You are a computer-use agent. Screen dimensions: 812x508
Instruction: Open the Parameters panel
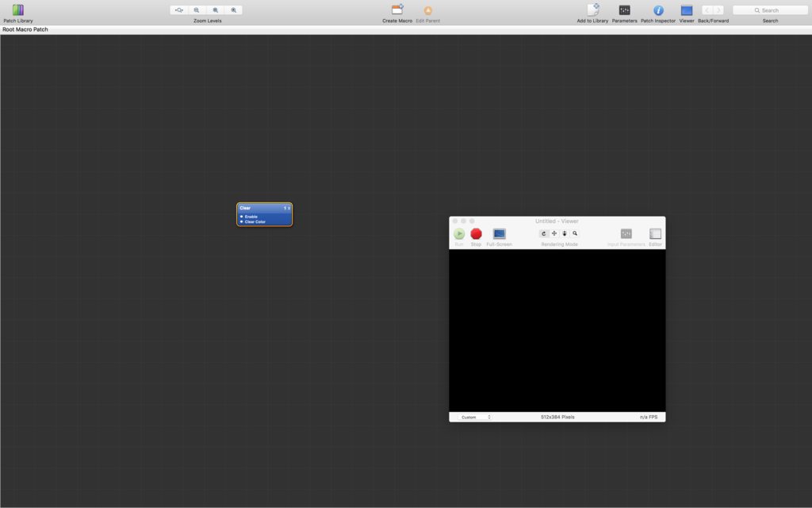click(625, 10)
